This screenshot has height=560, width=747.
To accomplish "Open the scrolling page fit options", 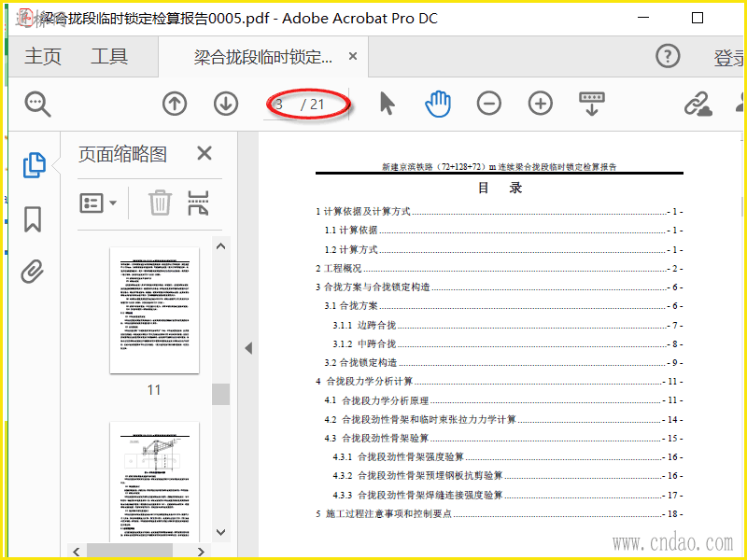I will [x=592, y=104].
